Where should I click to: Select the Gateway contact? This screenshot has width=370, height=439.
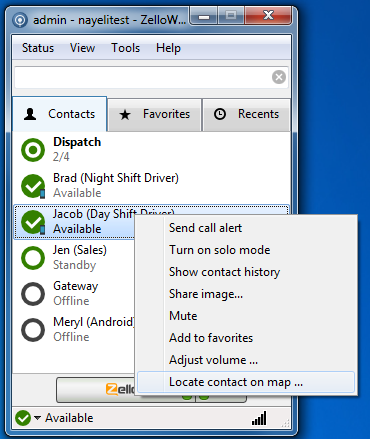tap(74, 293)
